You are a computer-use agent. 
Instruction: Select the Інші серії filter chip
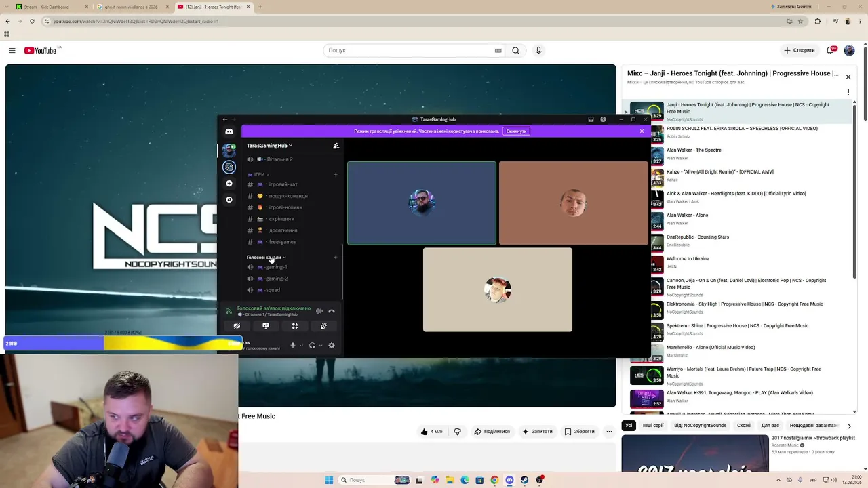tap(653, 426)
